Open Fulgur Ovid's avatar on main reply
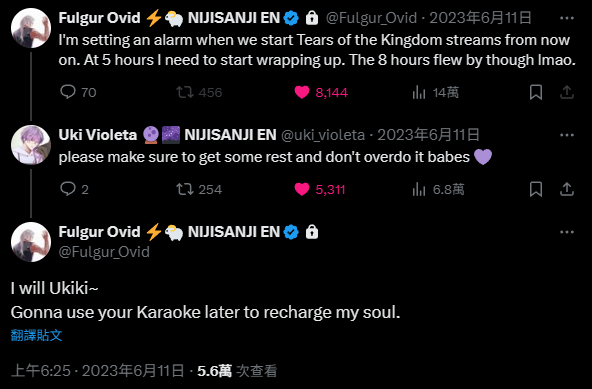 pos(31,242)
